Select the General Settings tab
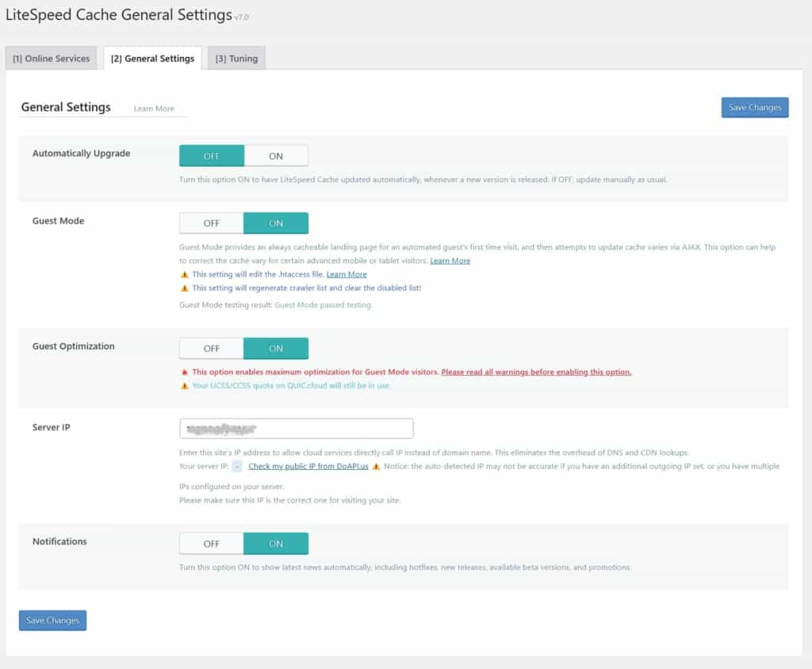This screenshot has height=669, width=812. [x=152, y=58]
